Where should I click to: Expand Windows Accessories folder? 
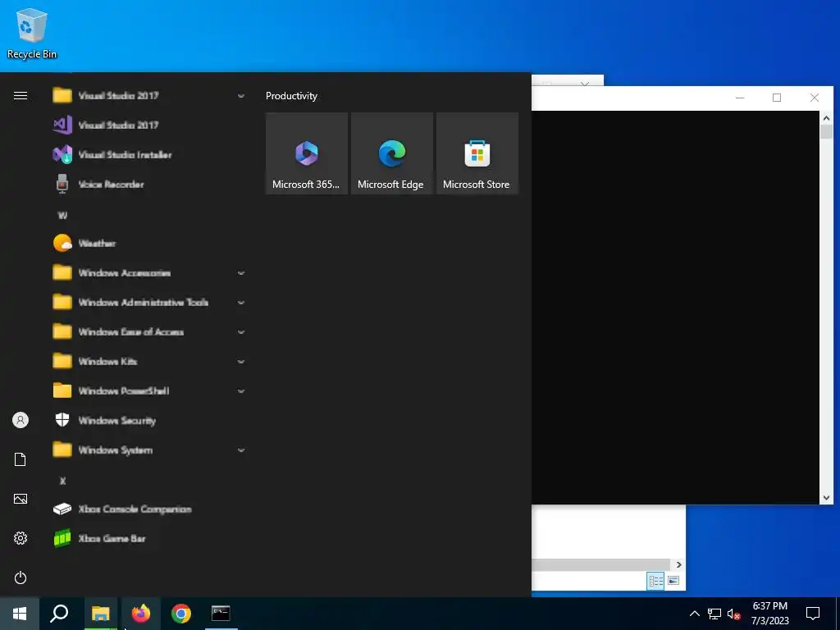point(149,272)
